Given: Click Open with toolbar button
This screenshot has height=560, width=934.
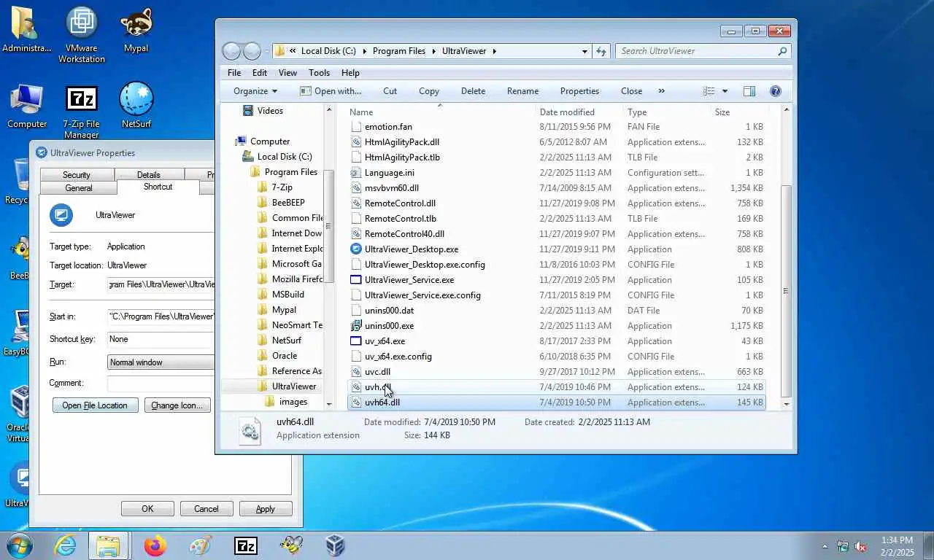Looking at the screenshot, I should coord(331,91).
